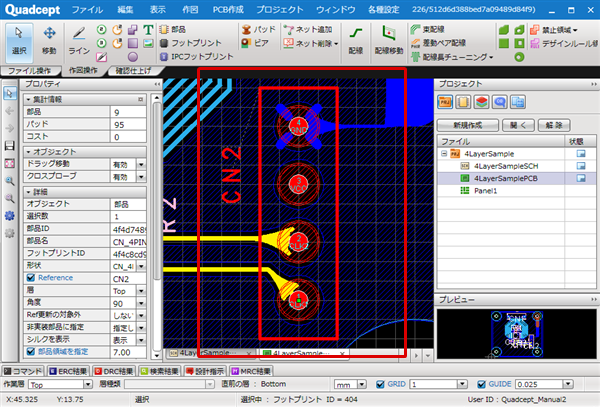
Task: Open the ネット削除 dropdown arrow
Action: click(336, 44)
